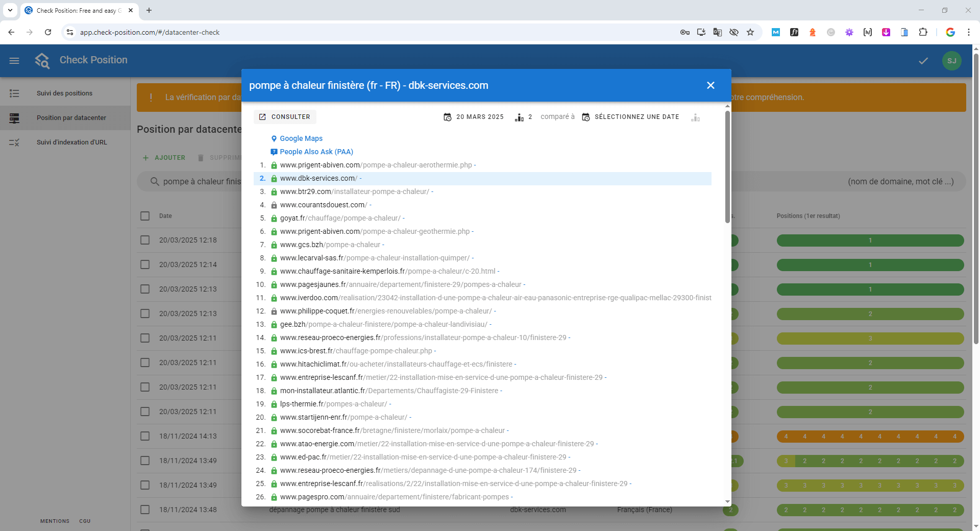Click dialog scrollbar down arrow

tap(727, 502)
